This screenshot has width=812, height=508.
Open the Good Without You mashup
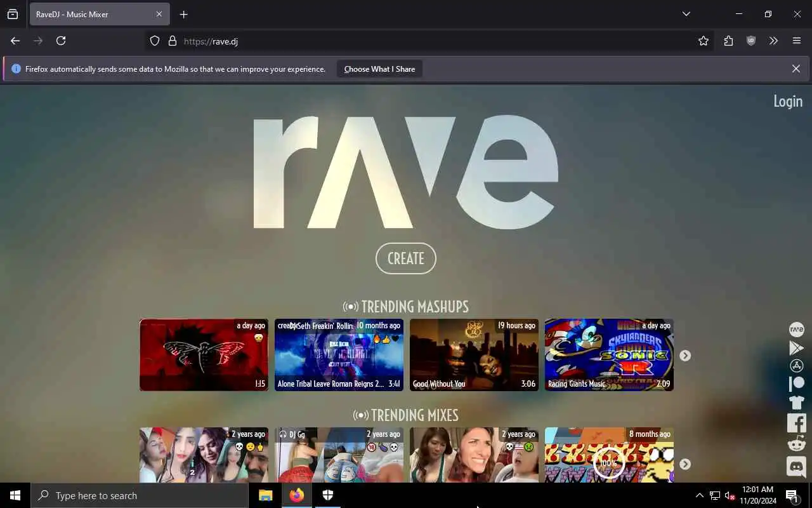(474, 355)
